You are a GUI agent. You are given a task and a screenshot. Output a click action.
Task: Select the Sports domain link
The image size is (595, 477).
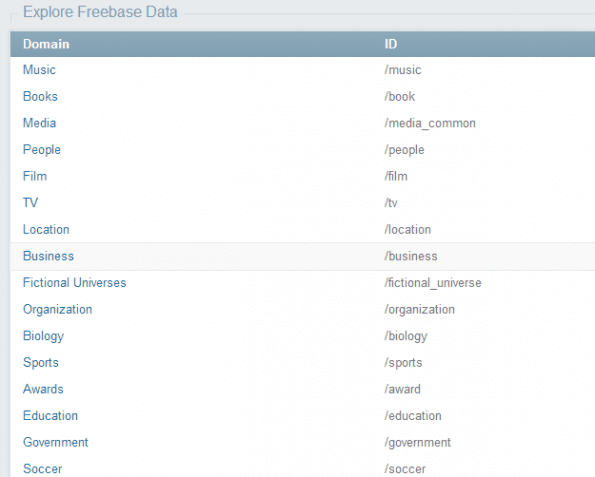[x=41, y=363]
